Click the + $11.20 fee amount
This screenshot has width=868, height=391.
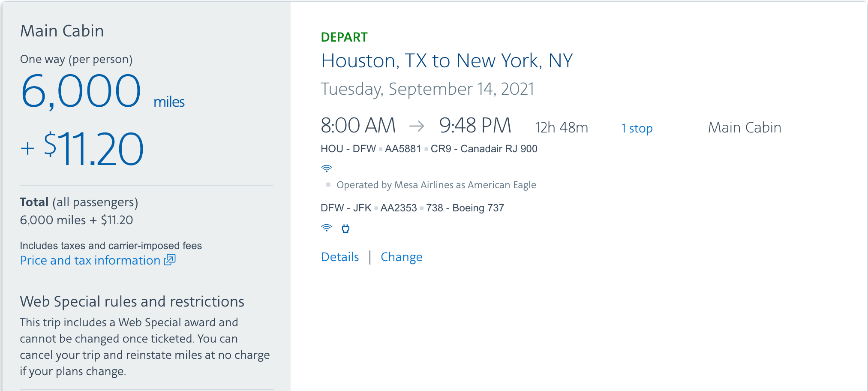tap(82, 149)
